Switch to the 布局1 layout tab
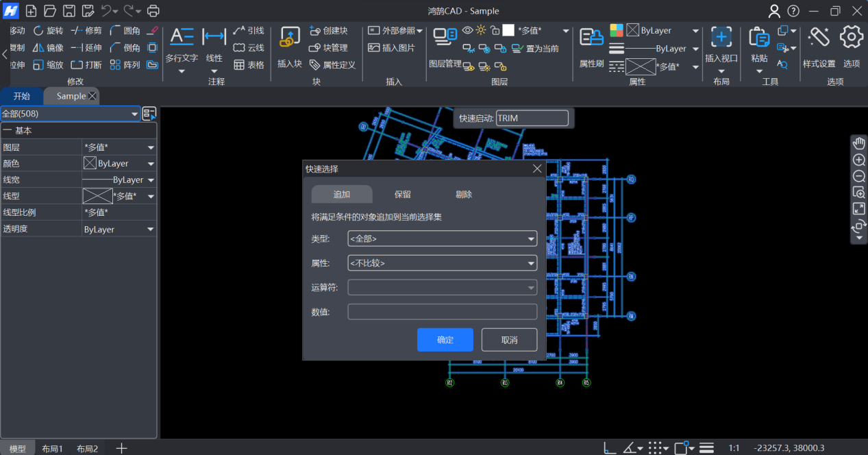This screenshot has height=455, width=868. (52, 449)
